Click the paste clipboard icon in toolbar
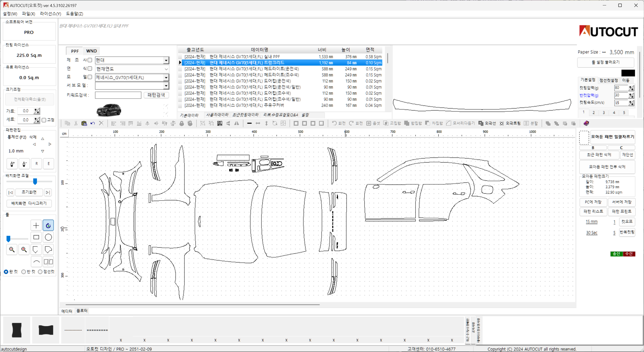The width and height of the screenshot is (644, 352). [84, 123]
